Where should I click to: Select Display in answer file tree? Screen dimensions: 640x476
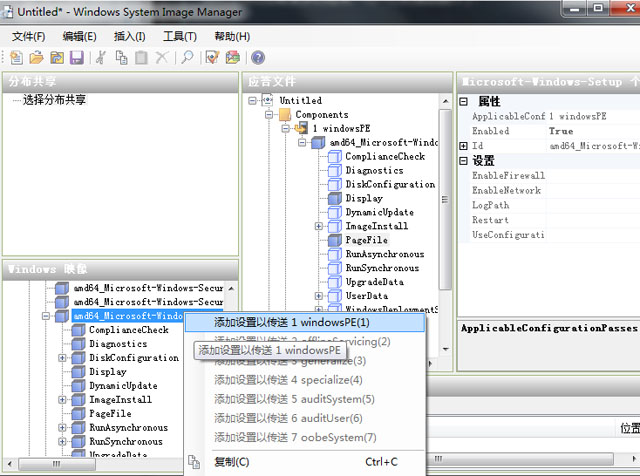click(364, 198)
